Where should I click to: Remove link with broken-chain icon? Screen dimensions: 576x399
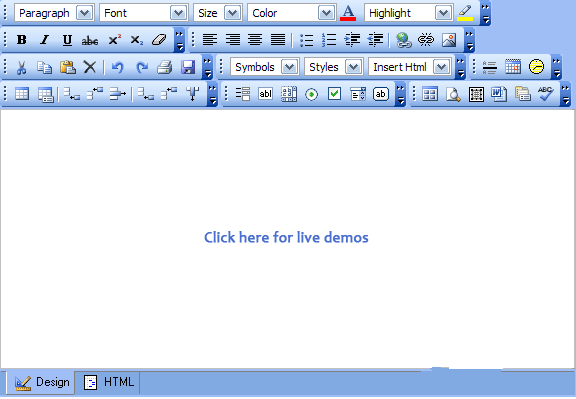[x=426, y=40]
